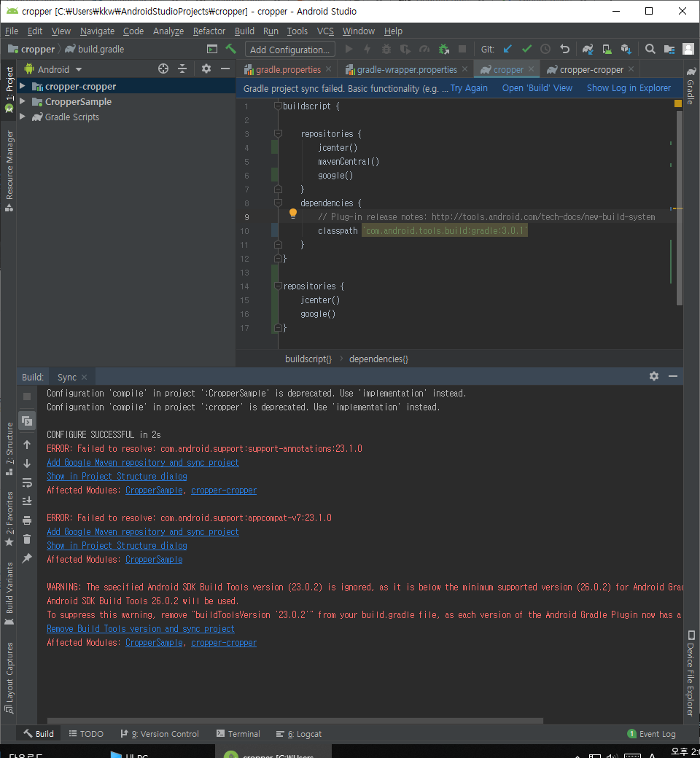The image size is (700, 758).
Task: Collapse the line 14 repositories block fold
Action: click(278, 286)
